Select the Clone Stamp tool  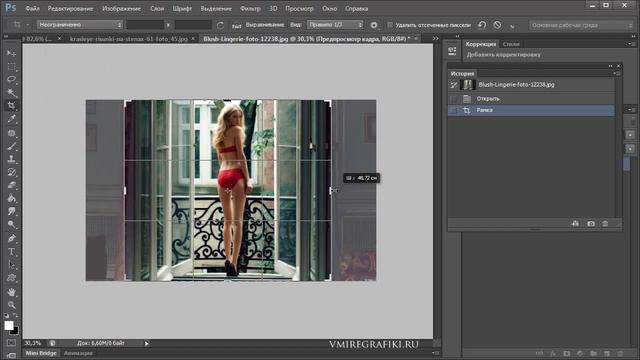[x=11, y=159]
